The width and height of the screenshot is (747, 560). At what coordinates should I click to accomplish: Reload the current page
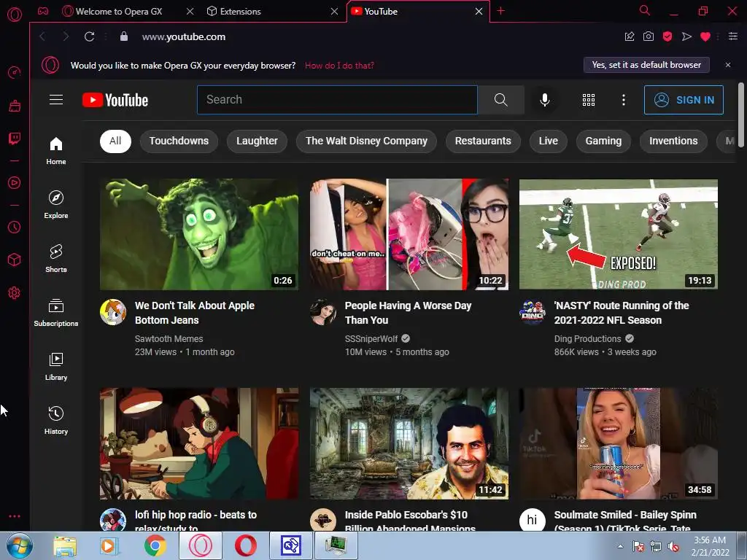click(89, 36)
